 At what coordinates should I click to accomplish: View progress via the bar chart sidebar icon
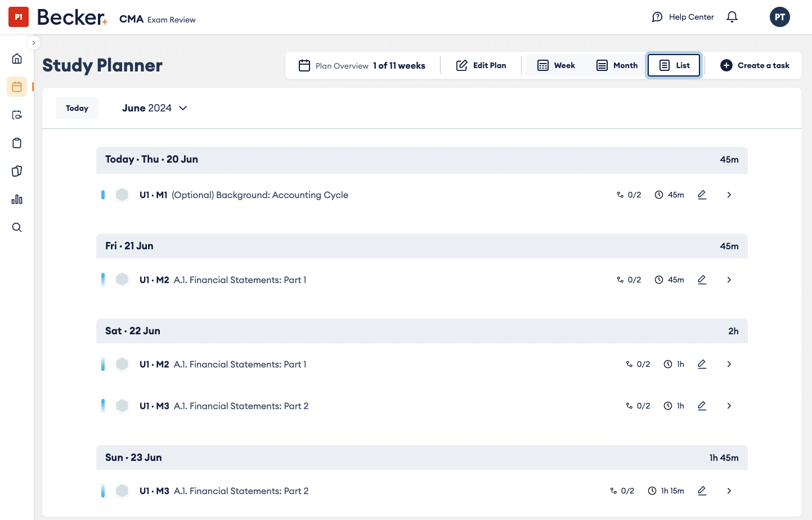pyautogui.click(x=17, y=199)
